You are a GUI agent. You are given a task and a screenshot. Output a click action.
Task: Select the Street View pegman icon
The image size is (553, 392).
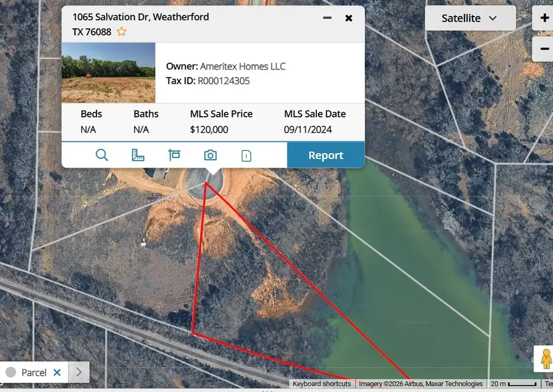pyautogui.click(x=546, y=358)
